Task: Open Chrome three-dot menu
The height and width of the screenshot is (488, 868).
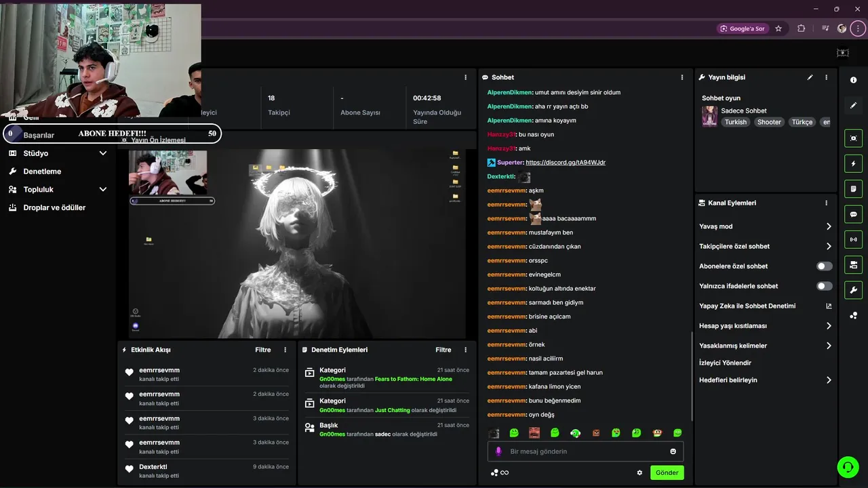Action: pyautogui.click(x=859, y=28)
